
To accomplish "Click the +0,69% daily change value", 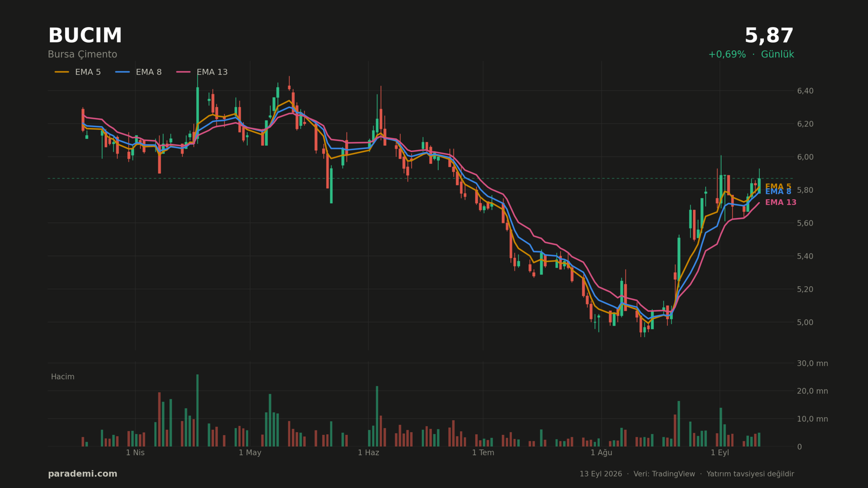I will (x=727, y=55).
